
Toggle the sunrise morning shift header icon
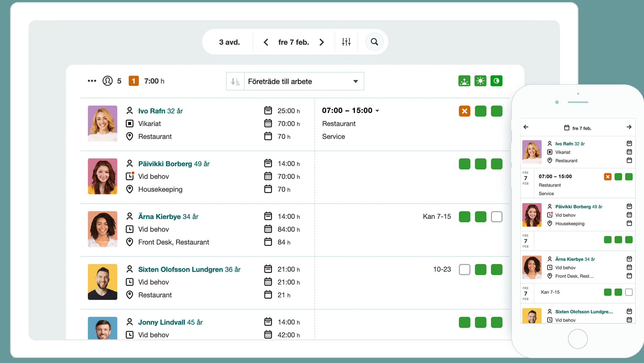pos(464,81)
